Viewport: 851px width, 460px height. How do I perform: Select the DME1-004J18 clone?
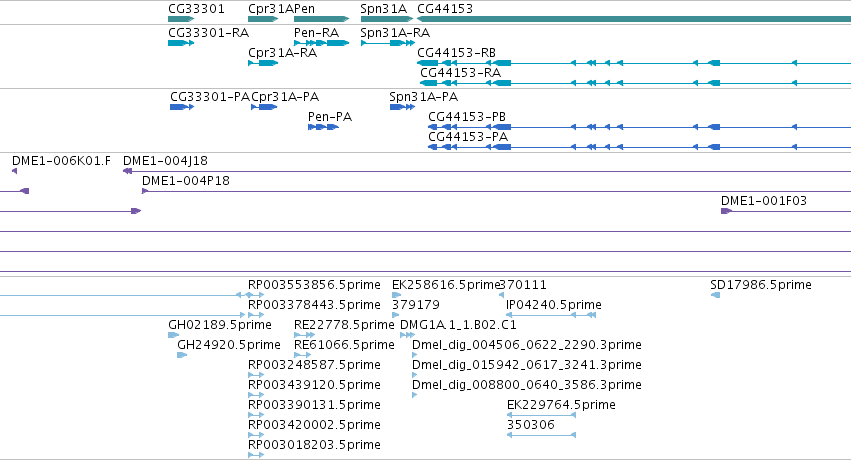(487, 171)
